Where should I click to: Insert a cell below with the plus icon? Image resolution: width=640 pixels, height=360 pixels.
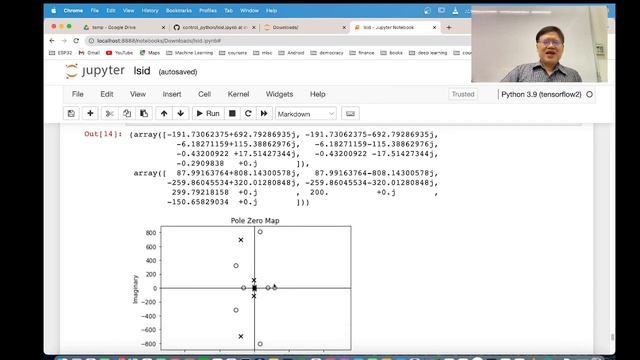[90, 113]
